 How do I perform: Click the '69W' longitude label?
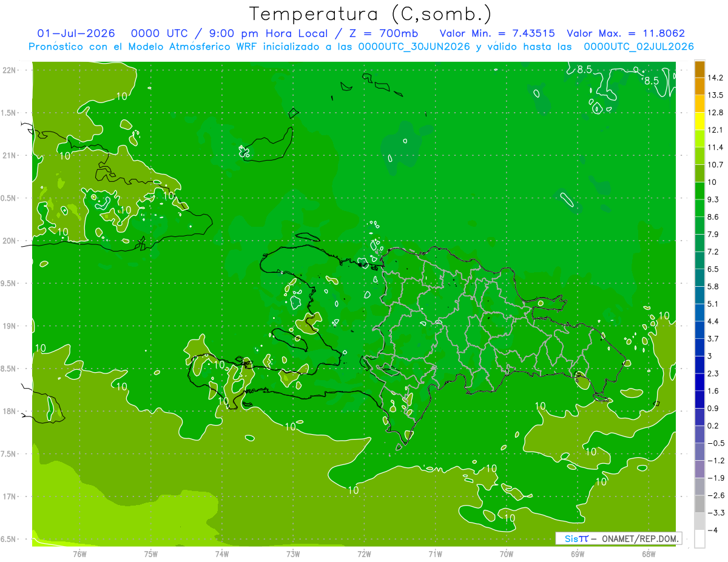(x=578, y=554)
